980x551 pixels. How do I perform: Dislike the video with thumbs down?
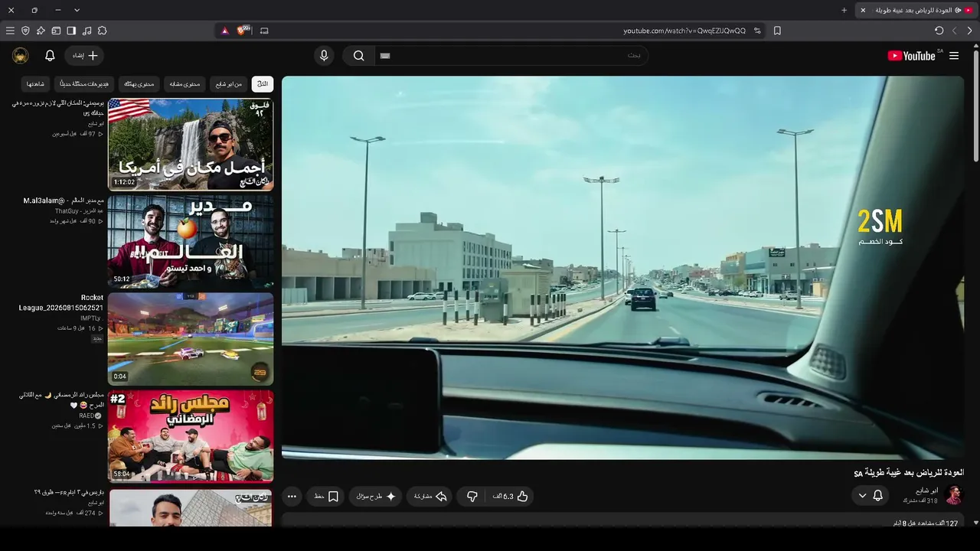472,497
